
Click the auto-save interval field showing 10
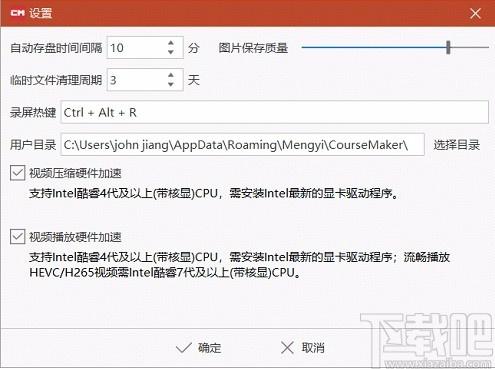click(x=145, y=48)
